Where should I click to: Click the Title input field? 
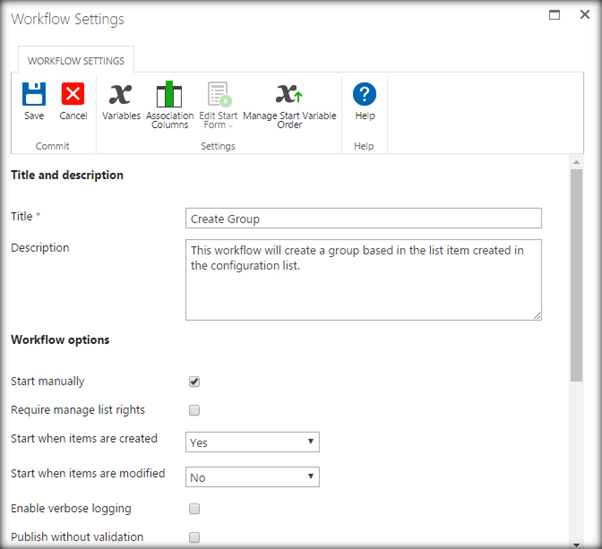(x=363, y=219)
